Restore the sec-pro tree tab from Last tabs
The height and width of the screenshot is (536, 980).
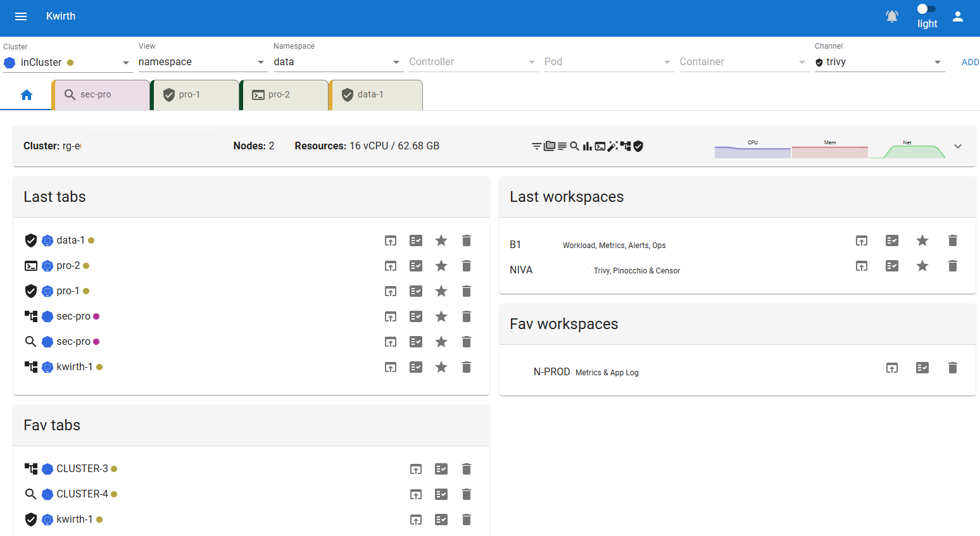[391, 316]
